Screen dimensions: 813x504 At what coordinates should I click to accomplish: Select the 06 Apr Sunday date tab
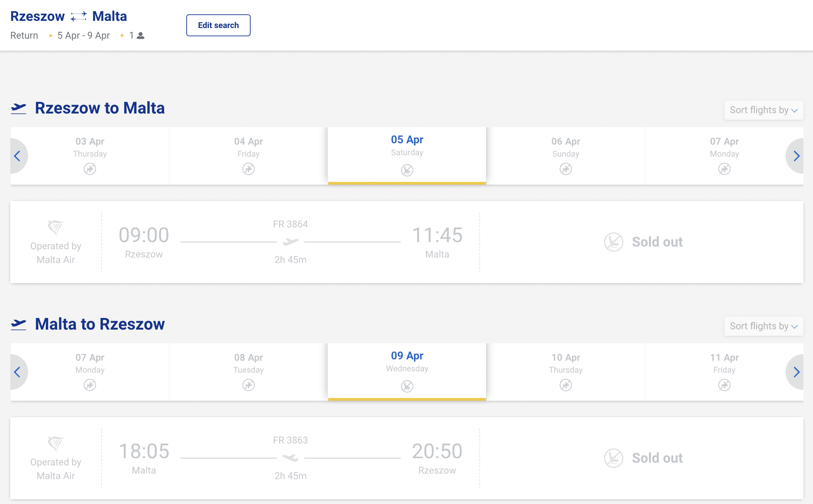click(x=566, y=156)
